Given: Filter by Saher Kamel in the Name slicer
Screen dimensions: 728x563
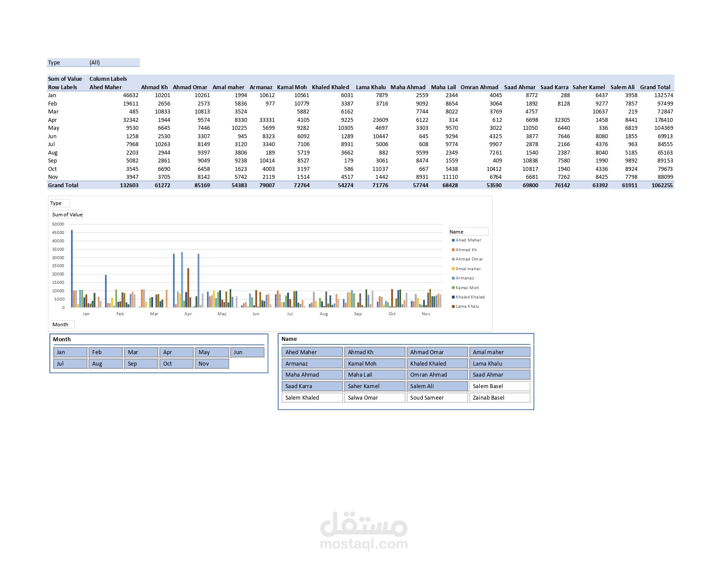Looking at the screenshot, I should pyautogui.click(x=375, y=386).
